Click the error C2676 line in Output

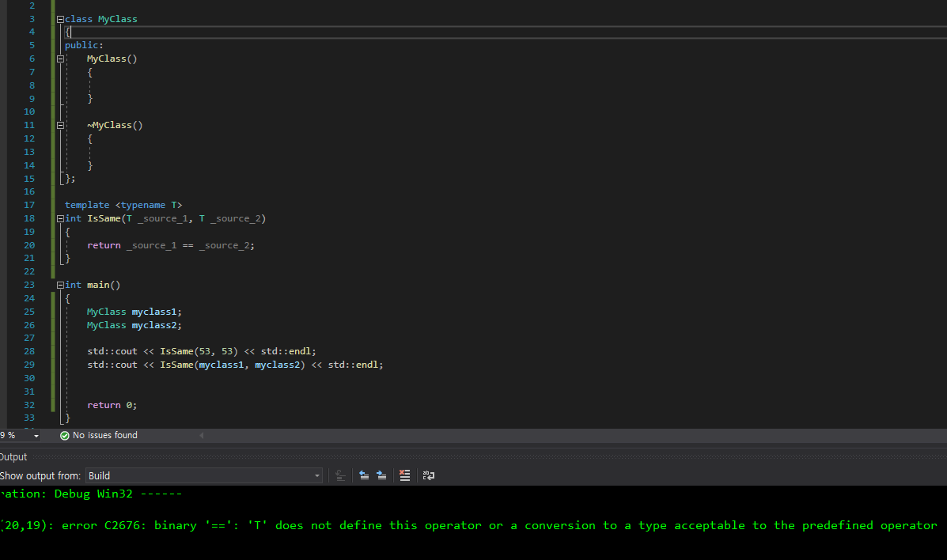point(468,525)
